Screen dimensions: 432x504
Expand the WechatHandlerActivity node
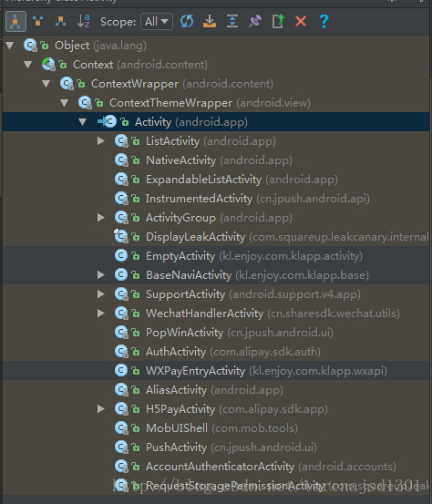[101, 314]
